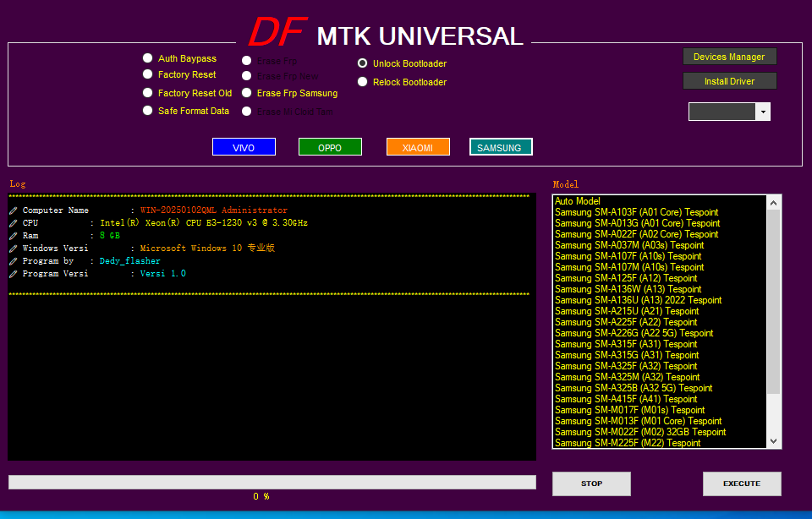Click the pencil icon beside Windows Versi

pyautogui.click(x=14, y=249)
